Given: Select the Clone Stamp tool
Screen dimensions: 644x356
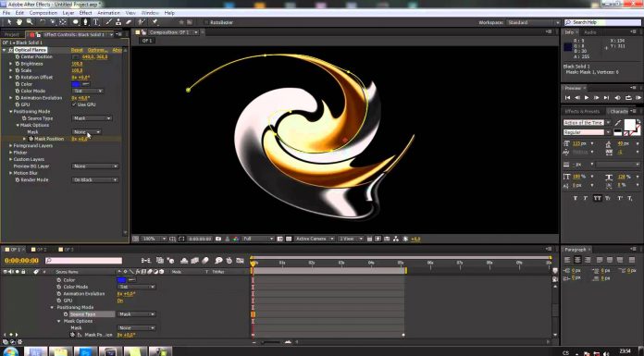Looking at the screenshot, I should coord(118,22).
